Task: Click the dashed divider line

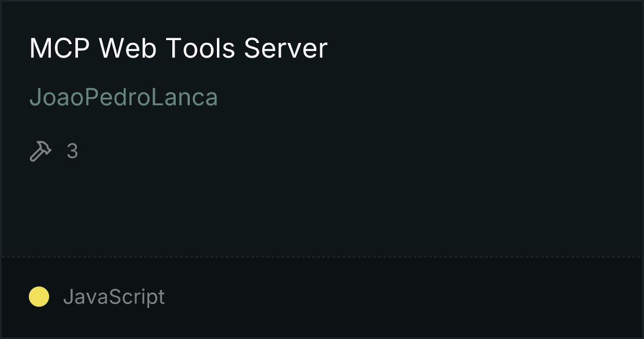Action: click(x=322, y=257)
